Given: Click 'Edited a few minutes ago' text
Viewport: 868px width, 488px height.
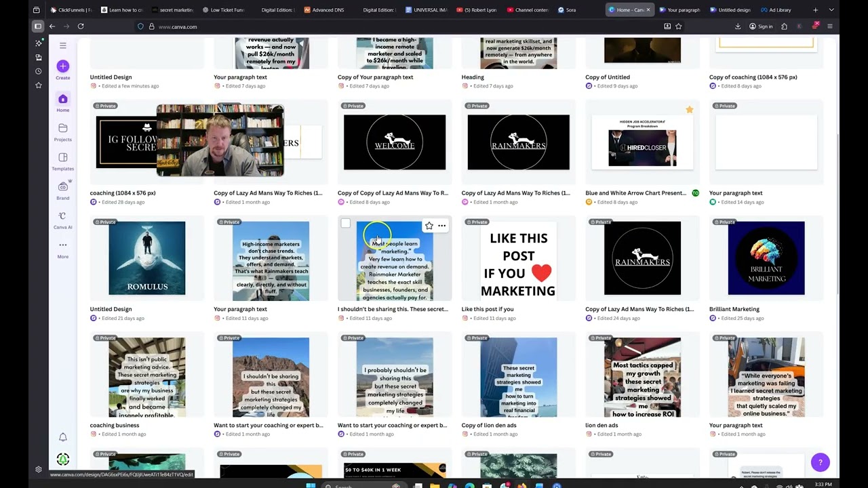Looking at the screenshot, I should click(x=130, y=86).
